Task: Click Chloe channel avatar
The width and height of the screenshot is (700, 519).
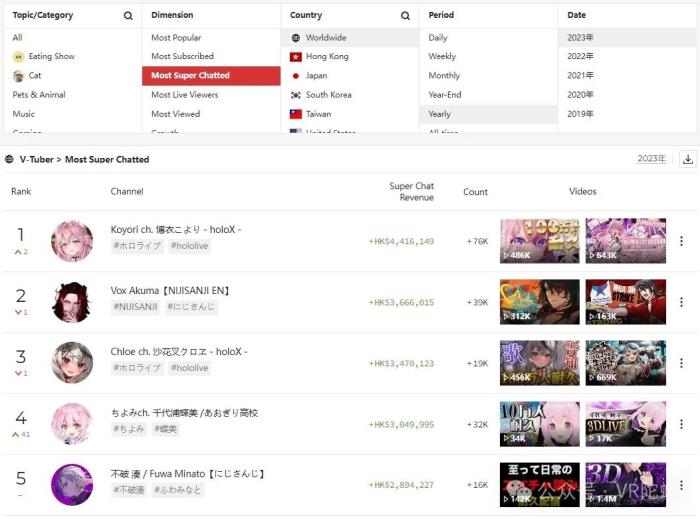Action: [72, 363]
